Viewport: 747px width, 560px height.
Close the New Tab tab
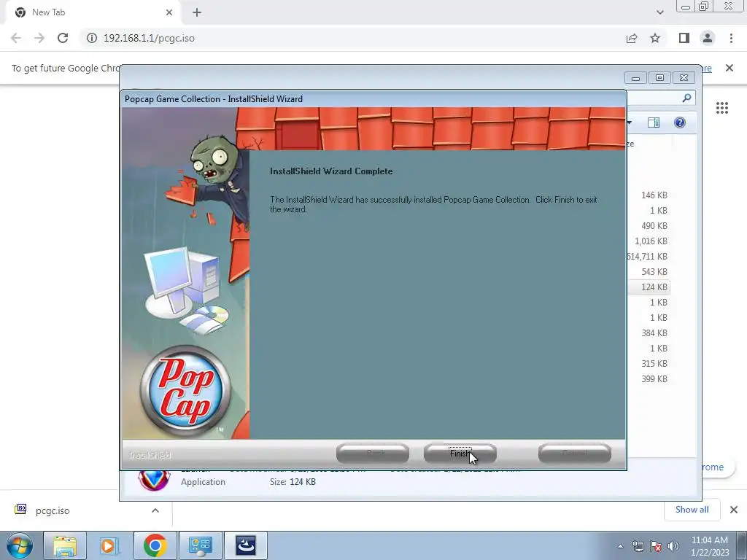(169, 12)
